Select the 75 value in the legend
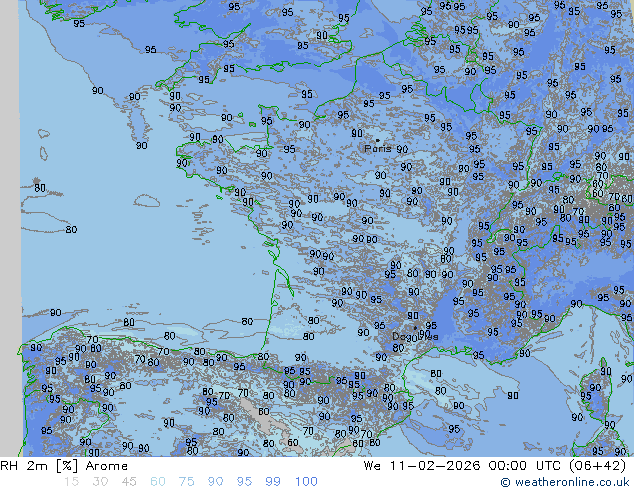The height and width of the screenshot is (490, 634). click(187, 481)
